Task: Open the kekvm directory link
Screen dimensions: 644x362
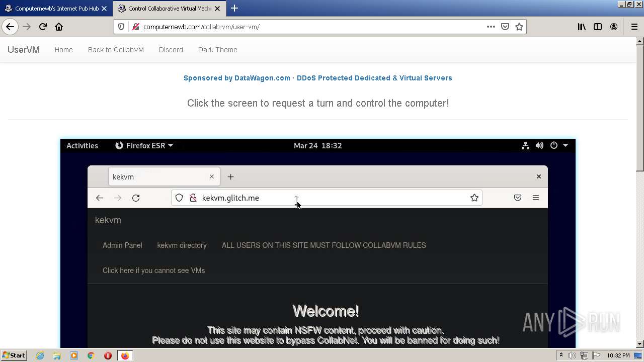Action: coord(182,245)
